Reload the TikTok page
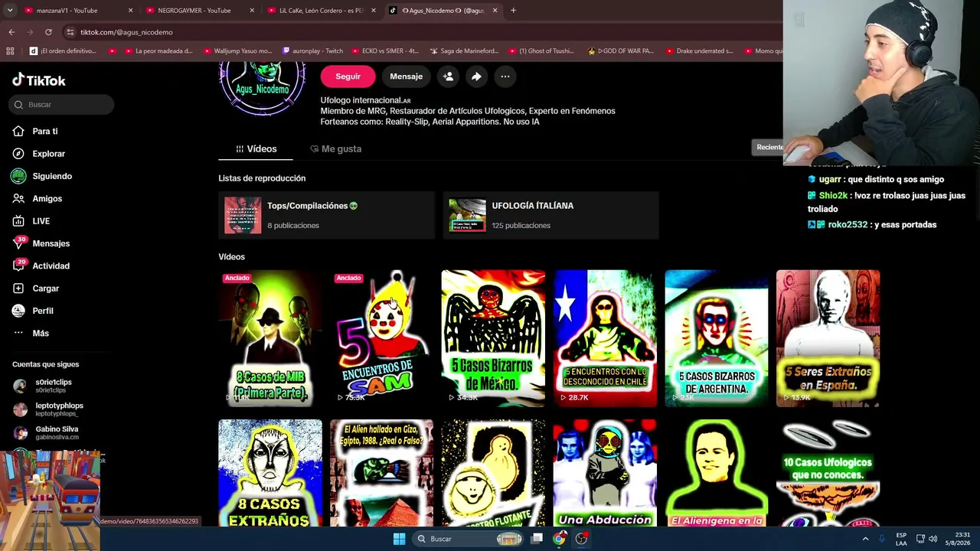 tap(48, 32)
